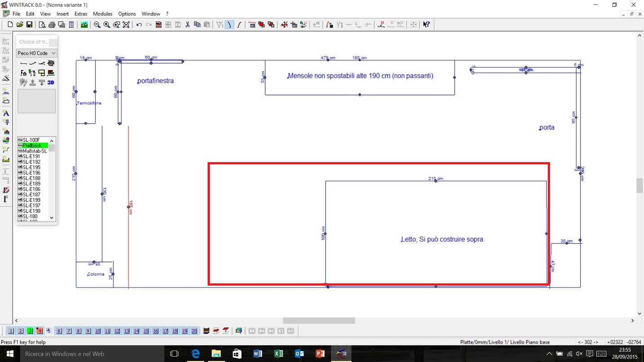
Task: Select SL-E191 track in list
Action: click(x=31, y=156)
